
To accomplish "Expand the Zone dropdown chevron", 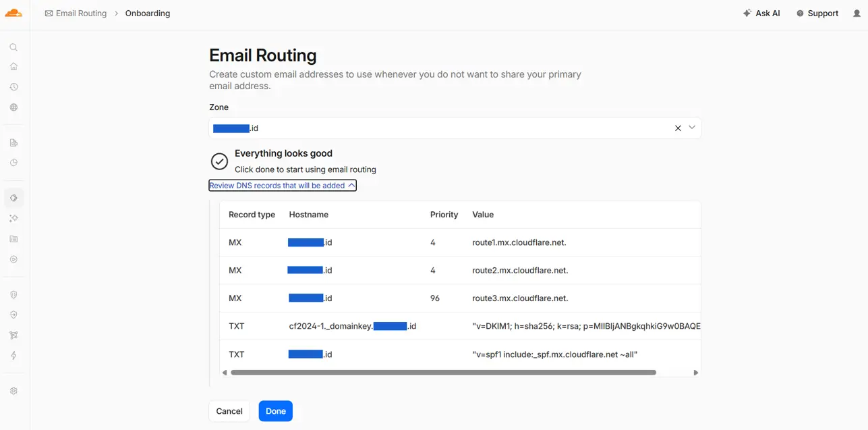I will click(692, 128).
